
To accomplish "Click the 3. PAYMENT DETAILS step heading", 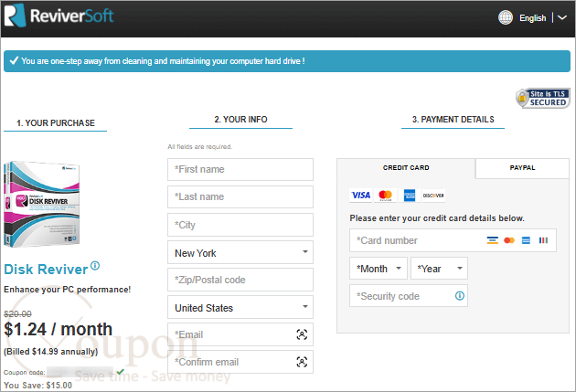I will point(453,120).
